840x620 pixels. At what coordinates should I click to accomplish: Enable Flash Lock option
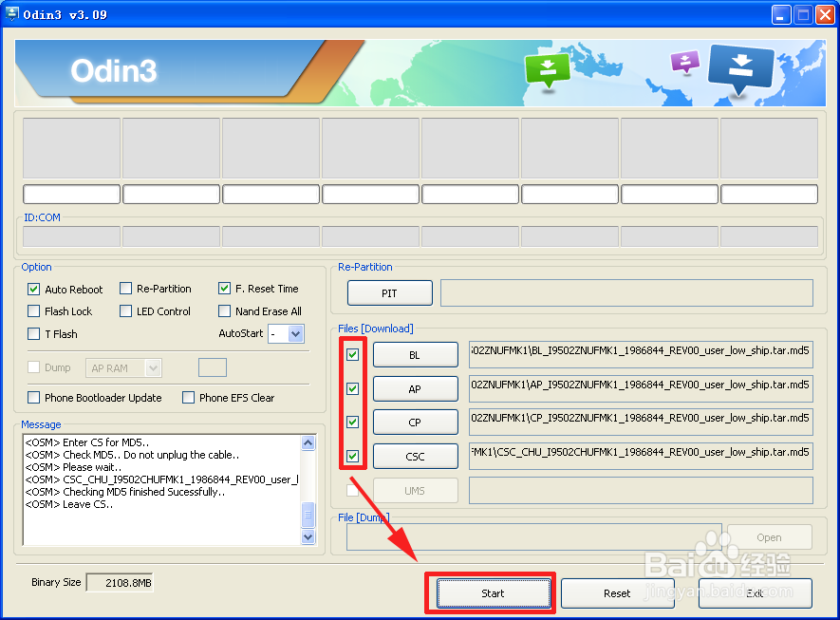tap(34, 310)
